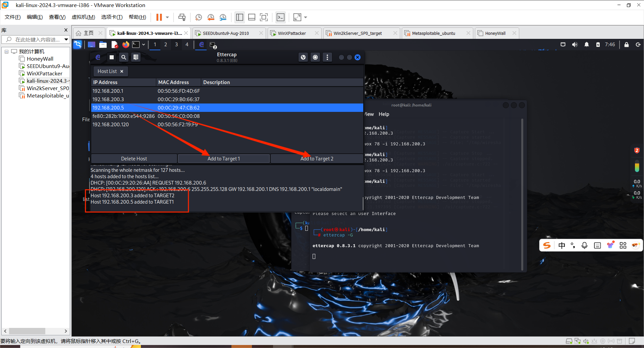The width and height of the screenshot is (644, 348).
Task: Click the IP Address column header
Action: [123, 82]
